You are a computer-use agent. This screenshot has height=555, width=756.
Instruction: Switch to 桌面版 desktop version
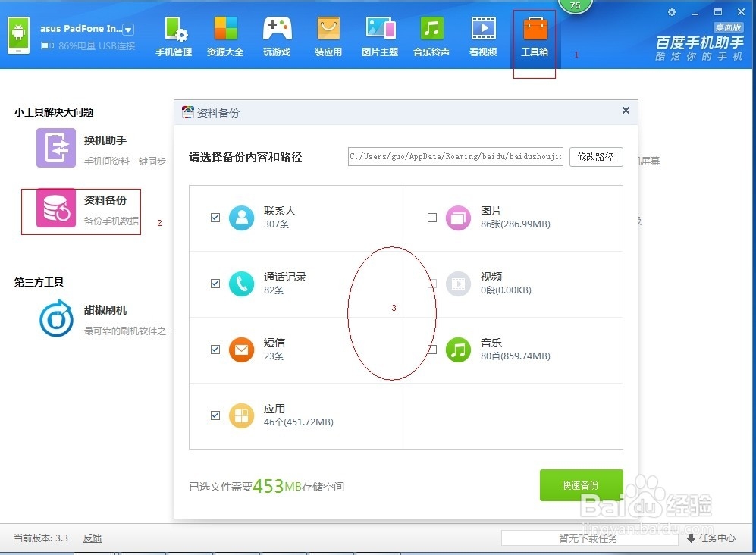pyautogui.click(x=728, y=27)
